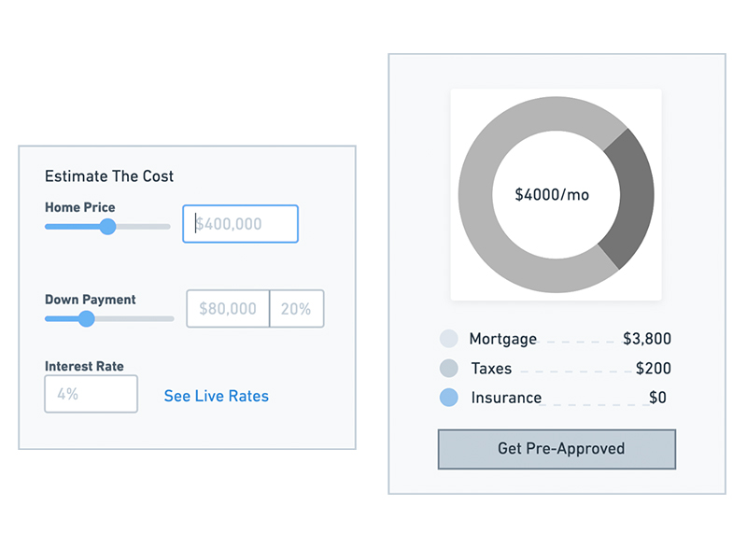This screenshot has width=747, height=560.
Task: Click the Down Payment slider handle
Action: click(86, 318)
